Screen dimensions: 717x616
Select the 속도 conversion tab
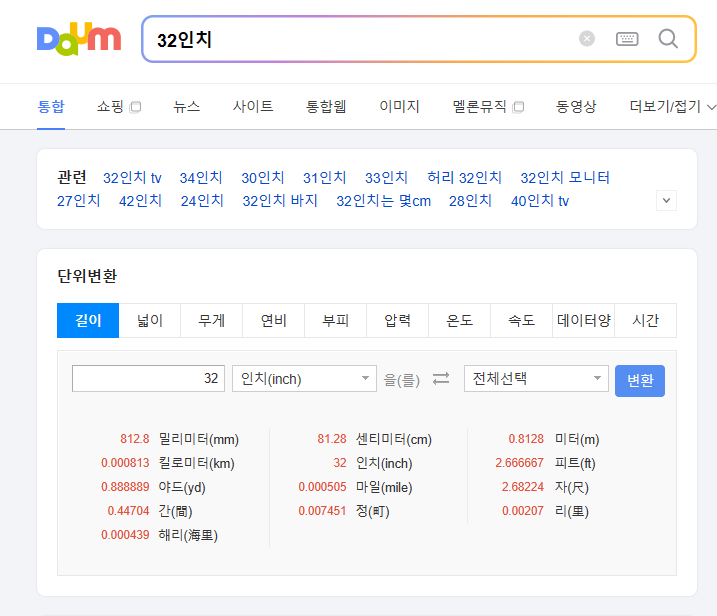click(522, 320)
